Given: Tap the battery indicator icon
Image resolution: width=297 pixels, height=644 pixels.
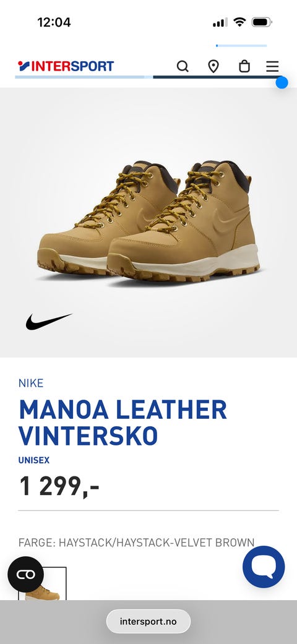Looking at the screenshot, I should (x=262, y=22).
